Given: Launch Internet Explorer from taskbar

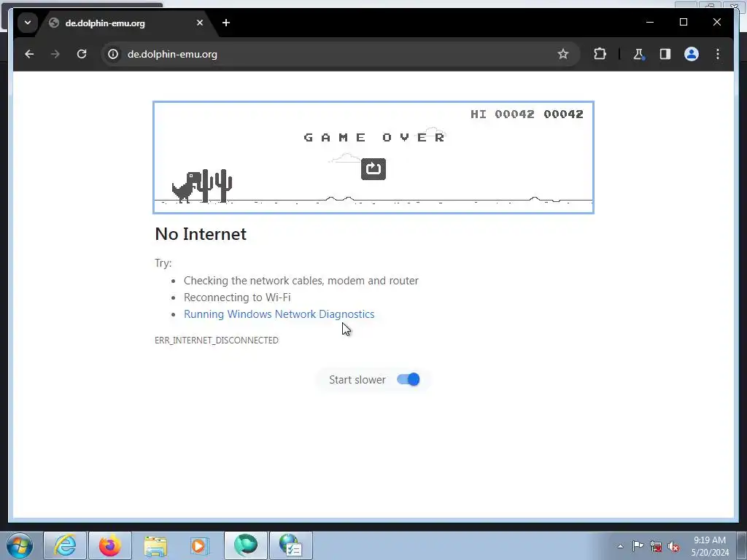Looking at the screenshot, I should click(65, 545).
